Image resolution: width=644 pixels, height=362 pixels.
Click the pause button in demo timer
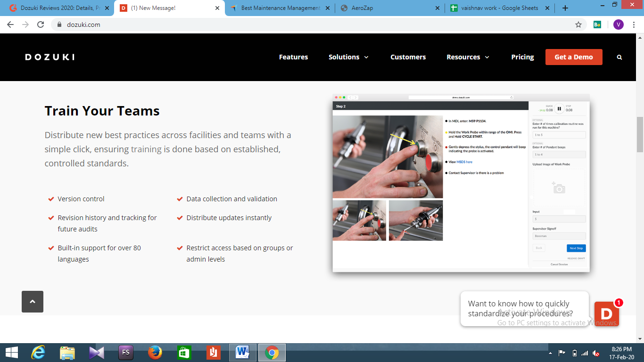(x=559, y=109)
